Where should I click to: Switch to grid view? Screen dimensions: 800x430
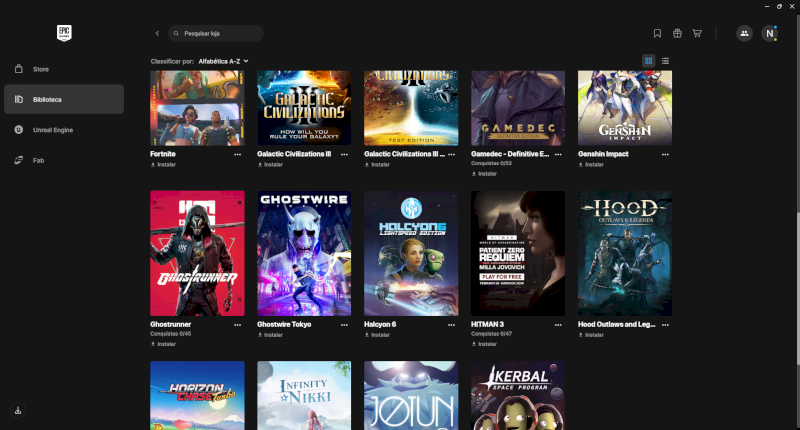click(648, 61)
